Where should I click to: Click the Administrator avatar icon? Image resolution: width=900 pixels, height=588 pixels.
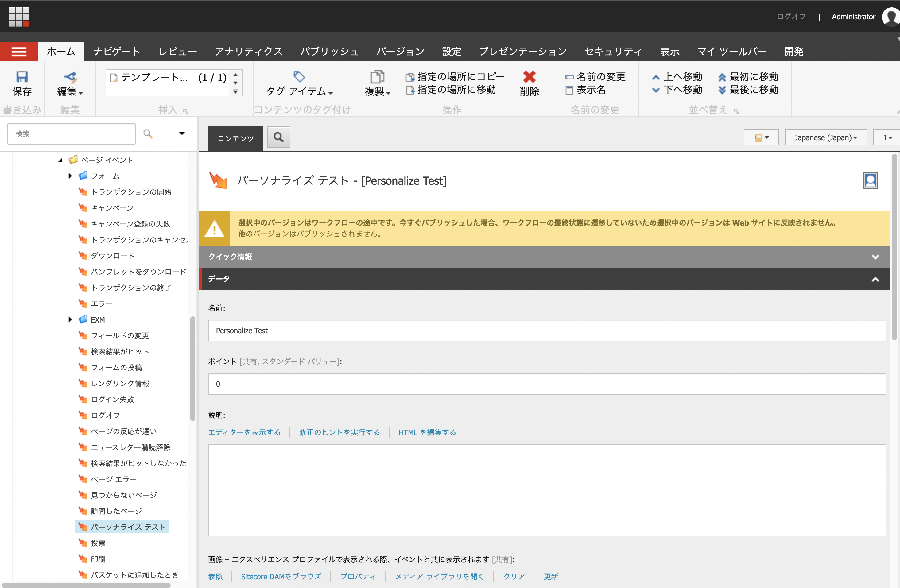(891, 17)
